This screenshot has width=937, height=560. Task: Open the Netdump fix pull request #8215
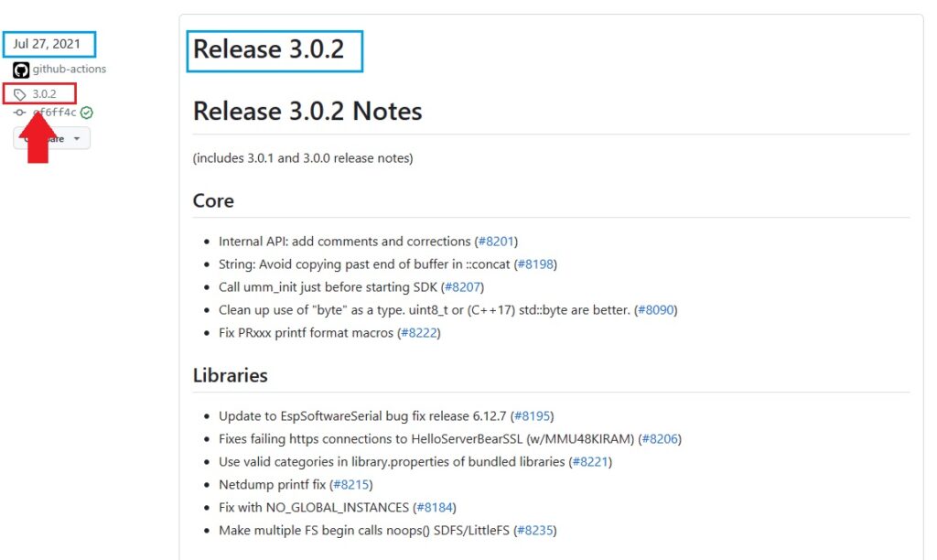[351, 484]
